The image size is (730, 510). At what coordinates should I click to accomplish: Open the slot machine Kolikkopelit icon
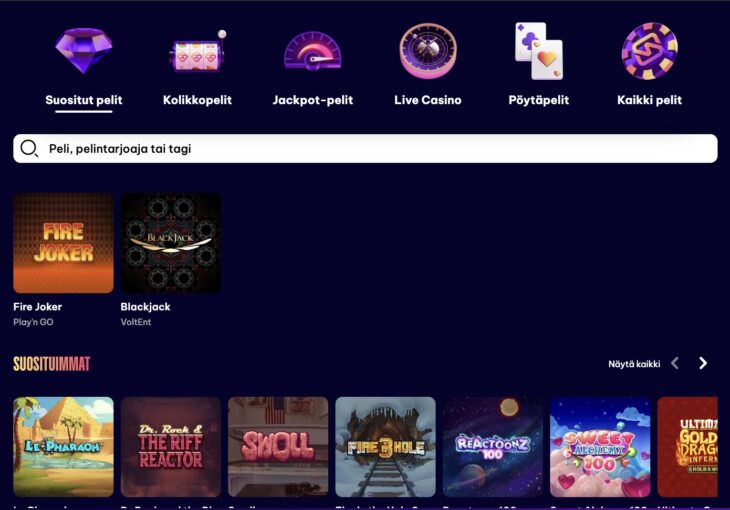[x=197, y=54]
